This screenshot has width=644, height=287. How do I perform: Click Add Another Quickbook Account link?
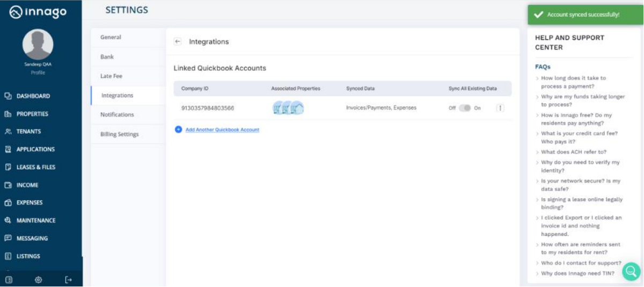222,130
